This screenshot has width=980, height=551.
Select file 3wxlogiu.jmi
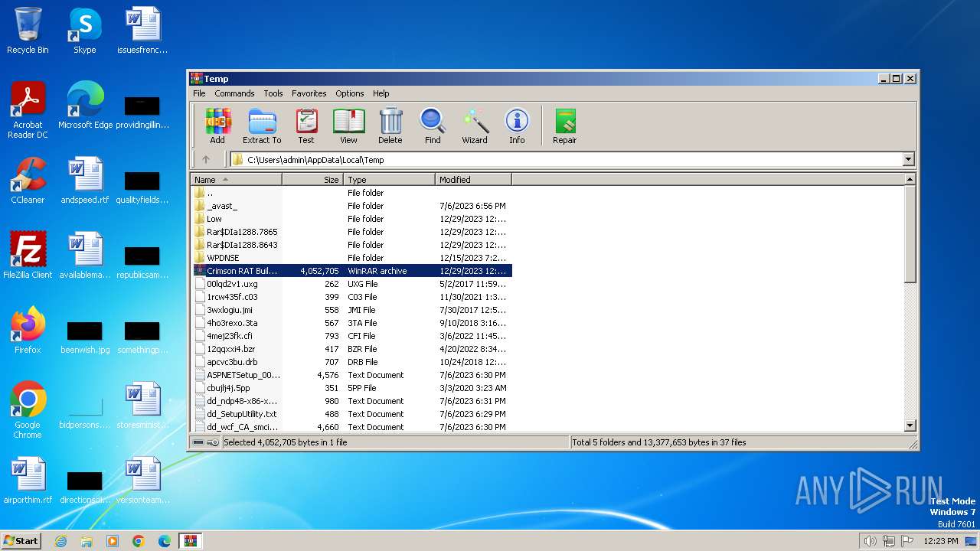pyautogui.click(x=352, y=310)
